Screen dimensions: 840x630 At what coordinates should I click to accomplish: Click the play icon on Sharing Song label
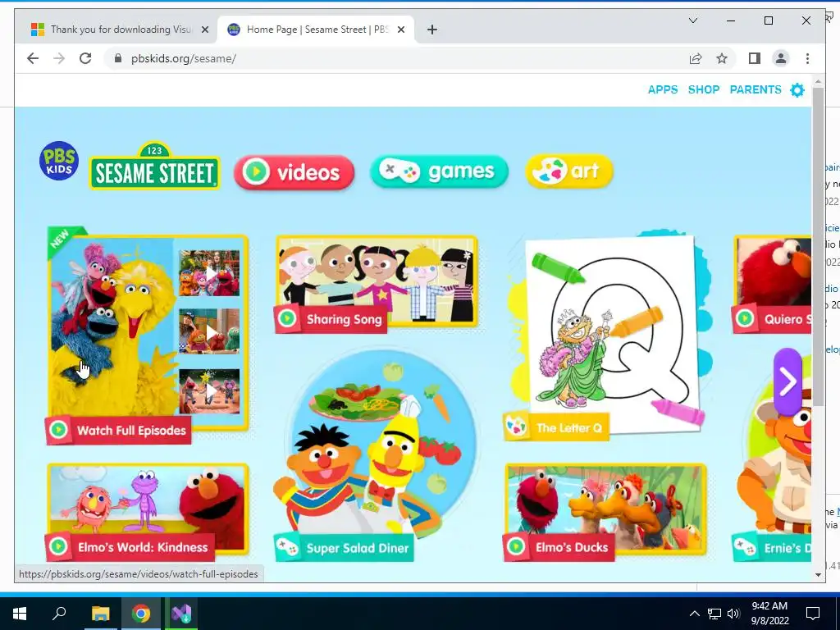click(x=287, y=318)
